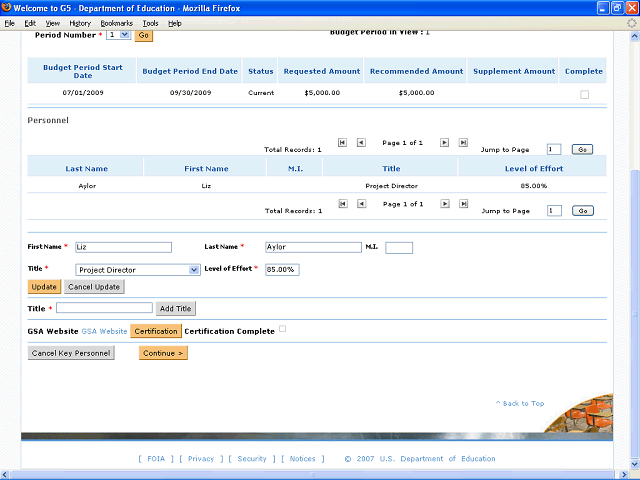This screenshot has width=640, height=480.
Task: Open the GSA Website link
Action: click(104, 331)
